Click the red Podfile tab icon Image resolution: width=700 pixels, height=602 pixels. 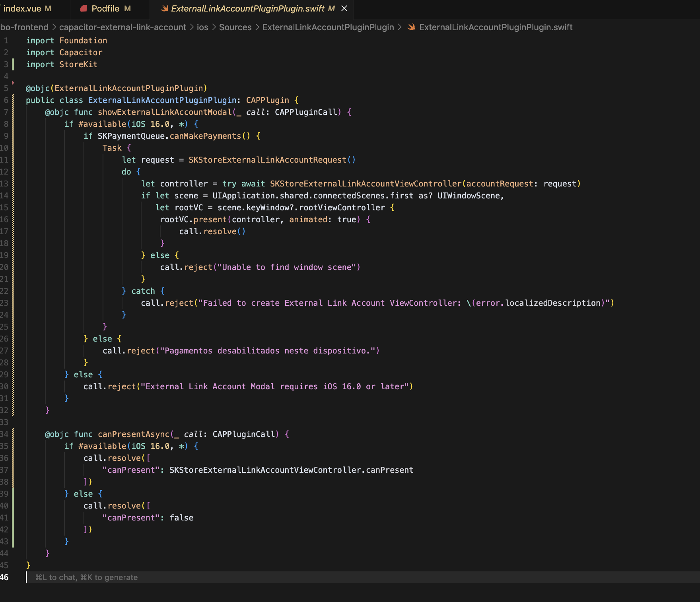click(84, 8)
